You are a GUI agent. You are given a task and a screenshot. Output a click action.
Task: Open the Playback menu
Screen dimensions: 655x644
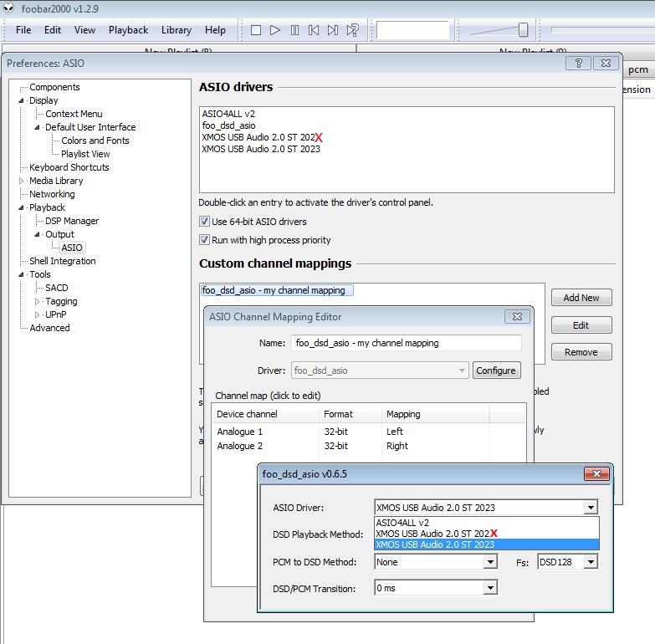click(x=128, y=30)
